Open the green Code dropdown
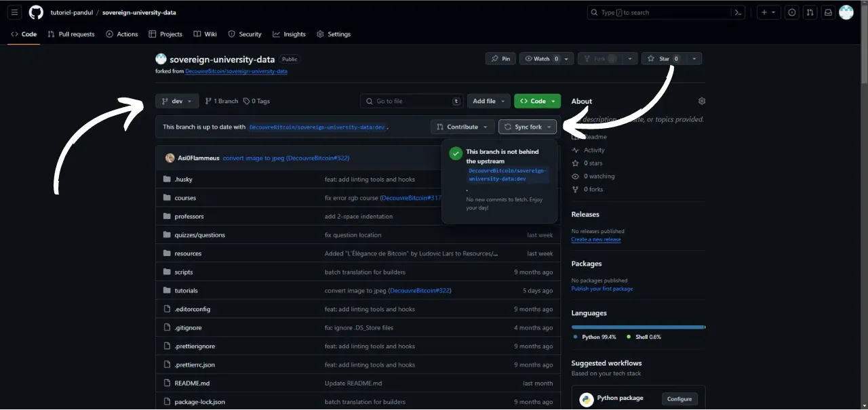 click(537, 101)
